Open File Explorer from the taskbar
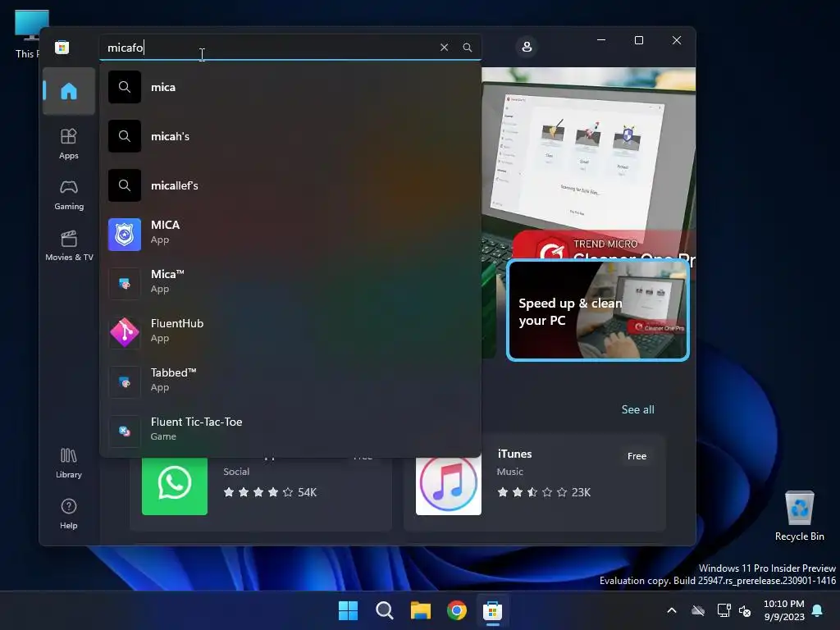The width and height of the screenshot is (840, 630). click(421, 610)
